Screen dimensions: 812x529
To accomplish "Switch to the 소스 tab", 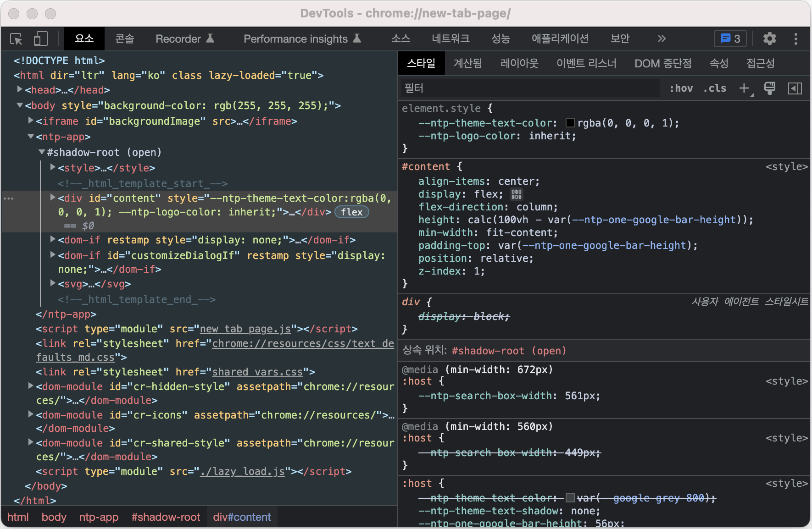I will point(400,39).
